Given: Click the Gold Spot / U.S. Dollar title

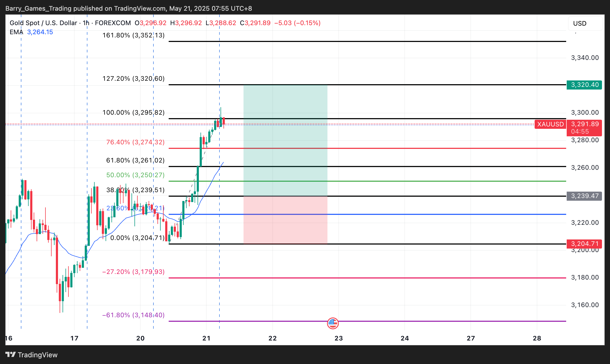Looking at the screenshot, I should [43, 23].
